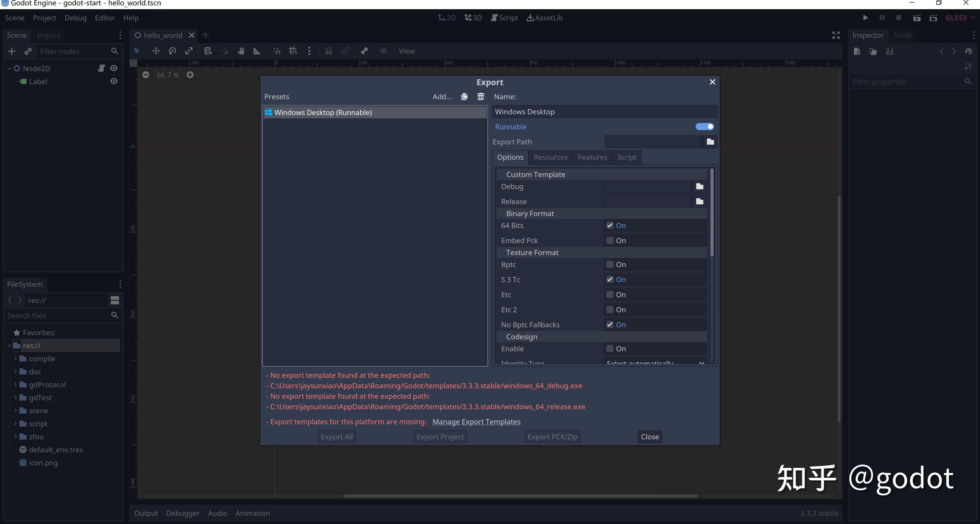Open the Project menu

[44, 18]
